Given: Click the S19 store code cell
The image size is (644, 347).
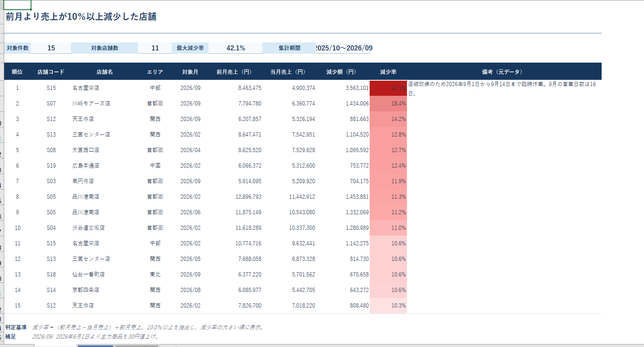Looking at the screenshot, I should (51, 166).
